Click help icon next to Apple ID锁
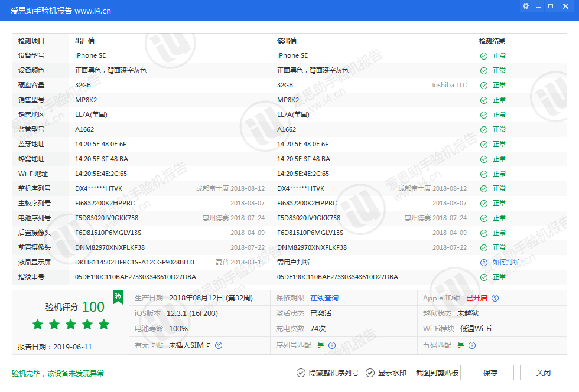 click(x=495, y=298)
